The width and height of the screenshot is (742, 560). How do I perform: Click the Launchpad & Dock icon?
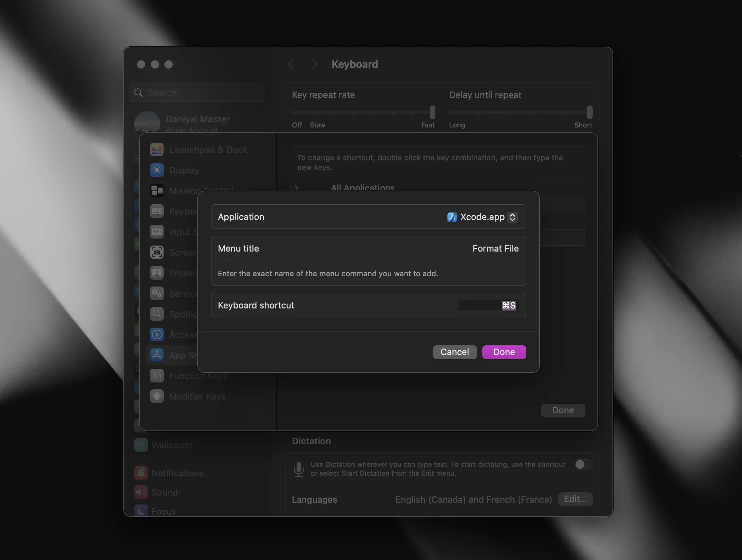tap(157, 150)
